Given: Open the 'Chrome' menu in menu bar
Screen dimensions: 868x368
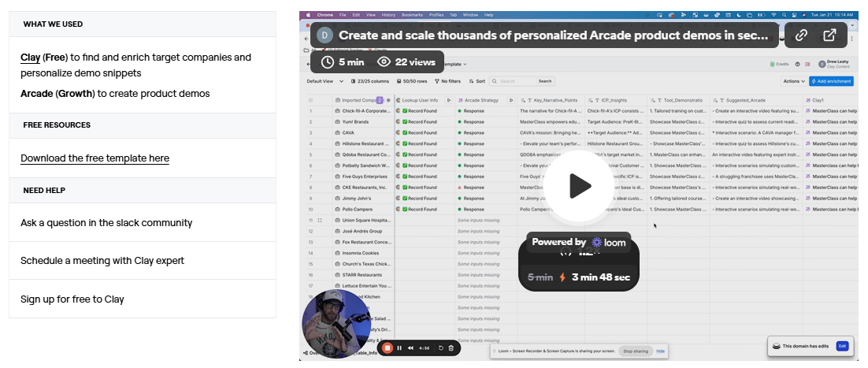Looking at the screenshot, I should point(326,15).
